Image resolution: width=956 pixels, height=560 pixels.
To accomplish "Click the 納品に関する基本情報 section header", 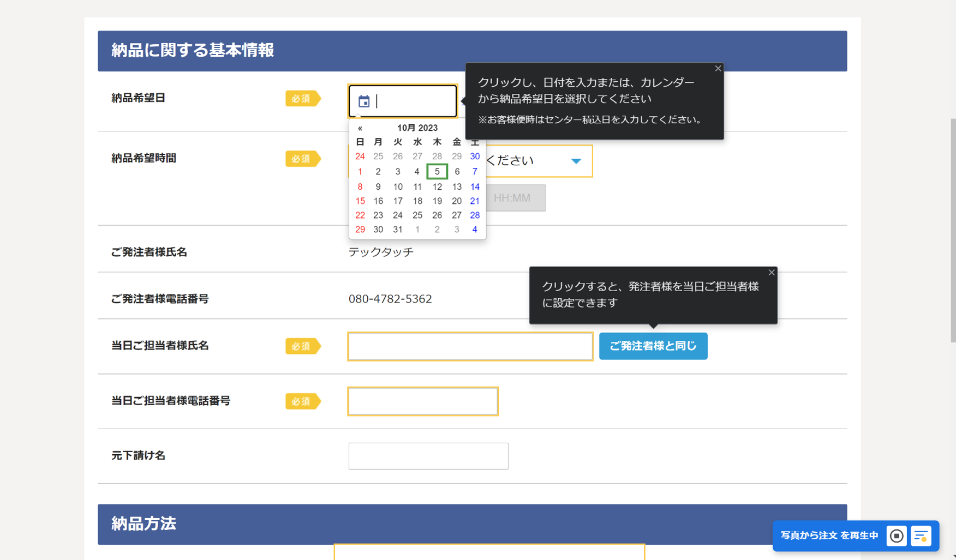I will (x=193, y=50).
